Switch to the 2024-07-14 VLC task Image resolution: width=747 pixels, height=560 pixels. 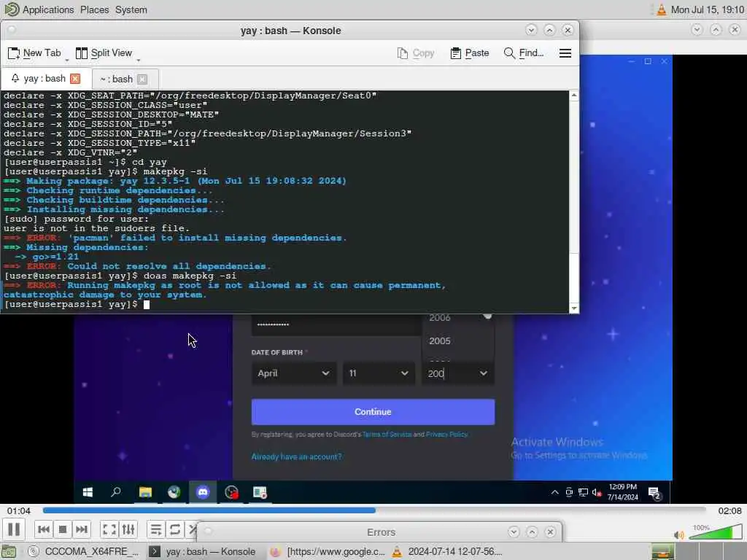pyautogui.click(x=447, y=552)
